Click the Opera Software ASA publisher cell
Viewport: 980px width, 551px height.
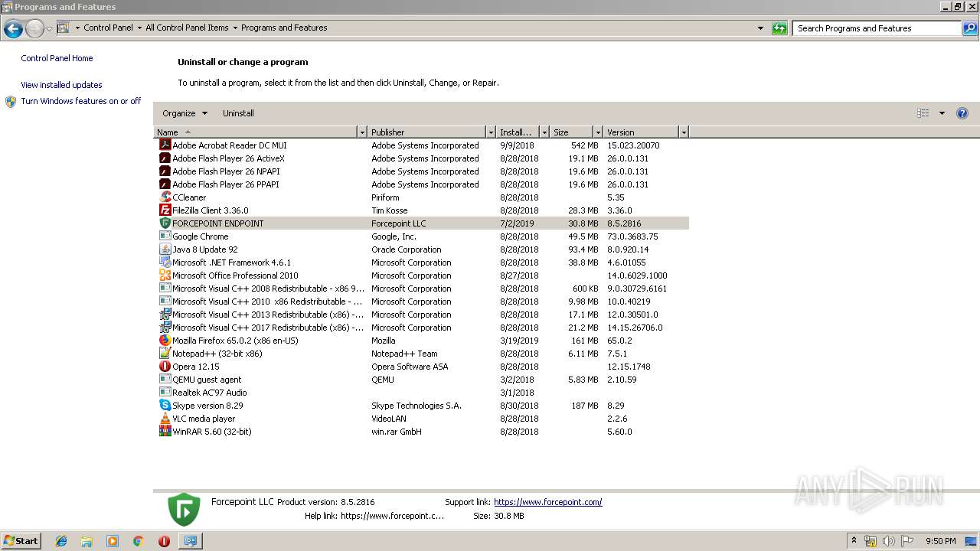coord(410,367)
